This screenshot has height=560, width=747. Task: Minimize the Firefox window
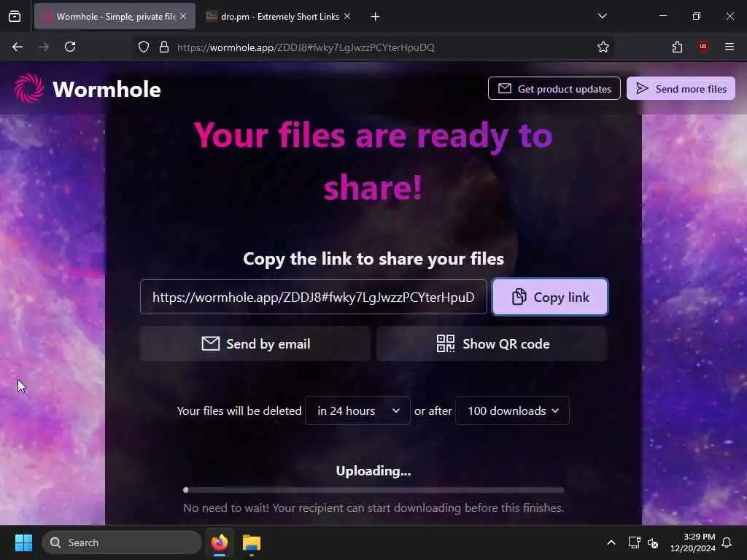coord(662,16)
